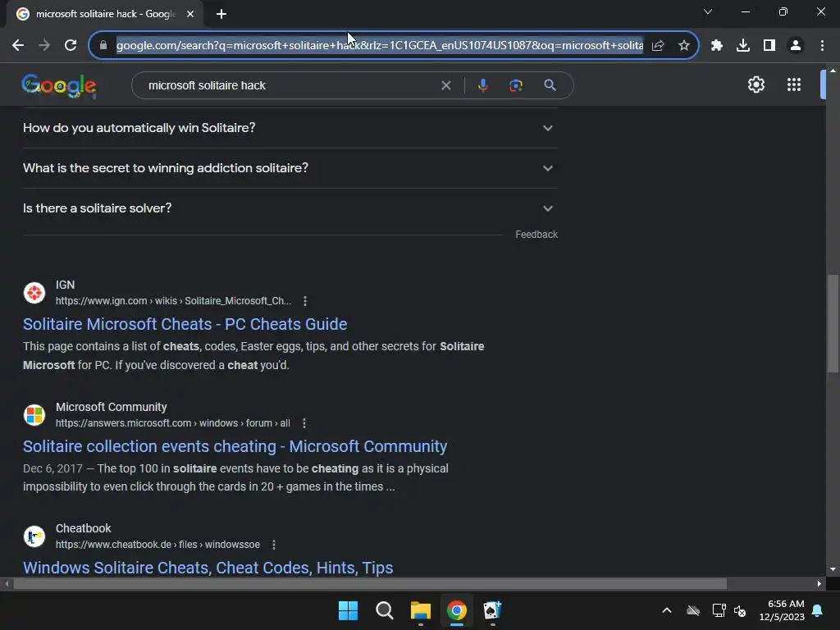This screenshot has height=630, width=840.
Task: Bookmark this tab with the star icon
Action: click(x=684, y=46)
